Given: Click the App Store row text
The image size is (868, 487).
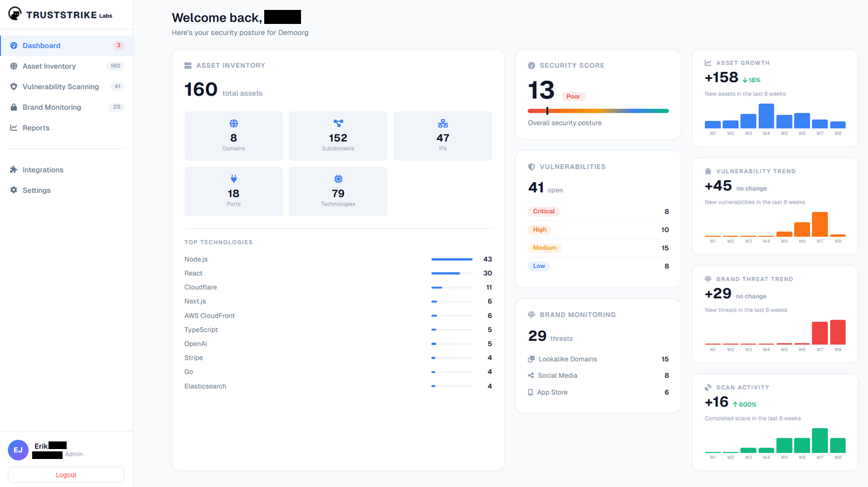Looking at the screenshot, I should (x=552, y=392).
